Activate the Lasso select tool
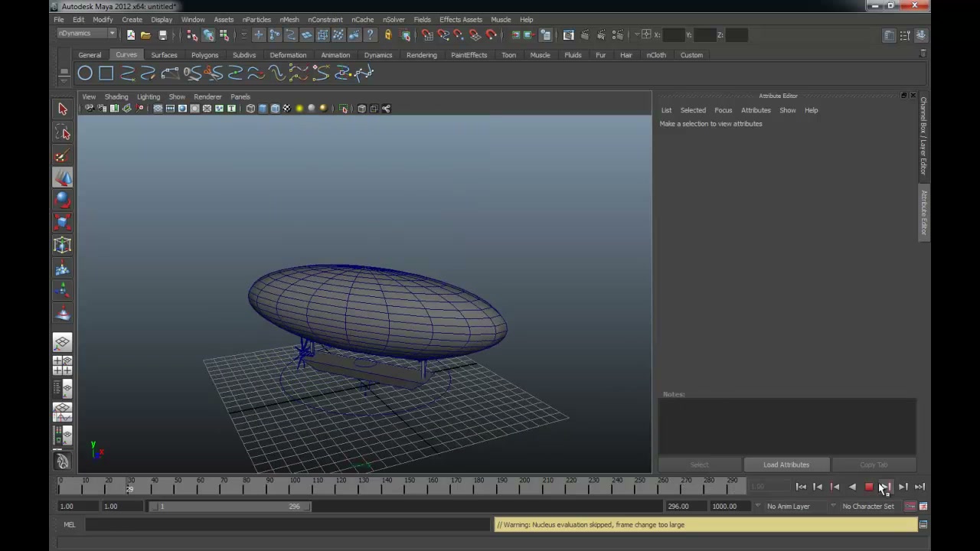Screen dimensions: 980x551 pos(63,133)
